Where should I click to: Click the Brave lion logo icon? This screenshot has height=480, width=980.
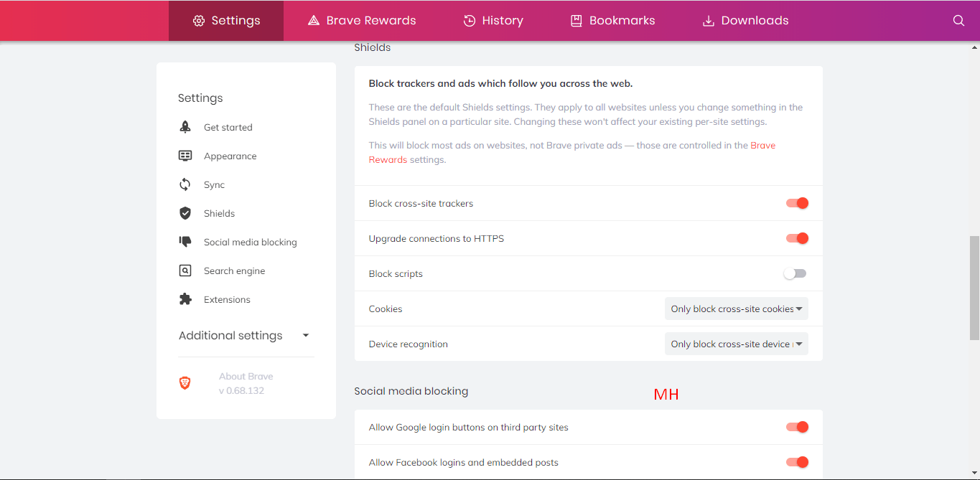point(185,383)
